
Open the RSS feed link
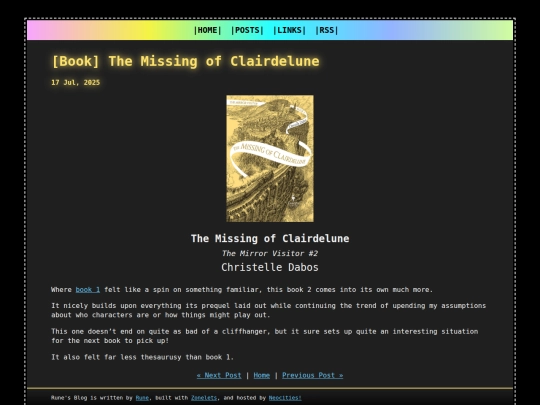(x=326, y=30)
